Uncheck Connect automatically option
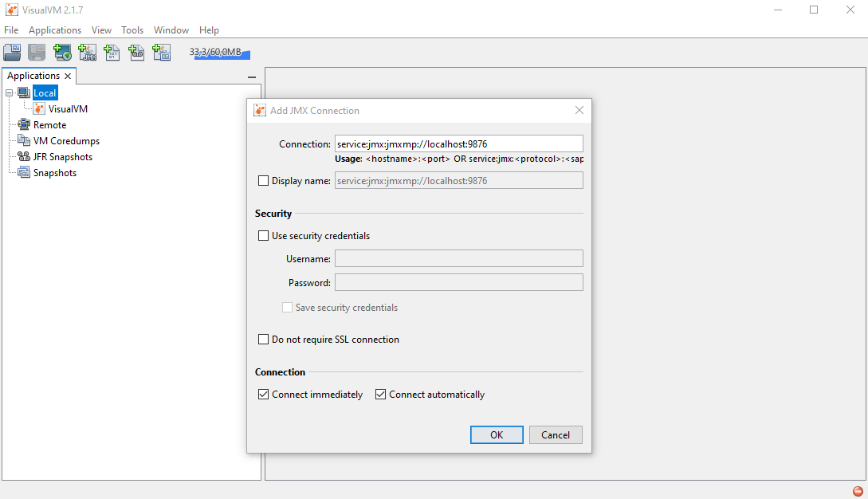This screenshot has height=499, width=868. pyautogui.click(x=381, y=395)
